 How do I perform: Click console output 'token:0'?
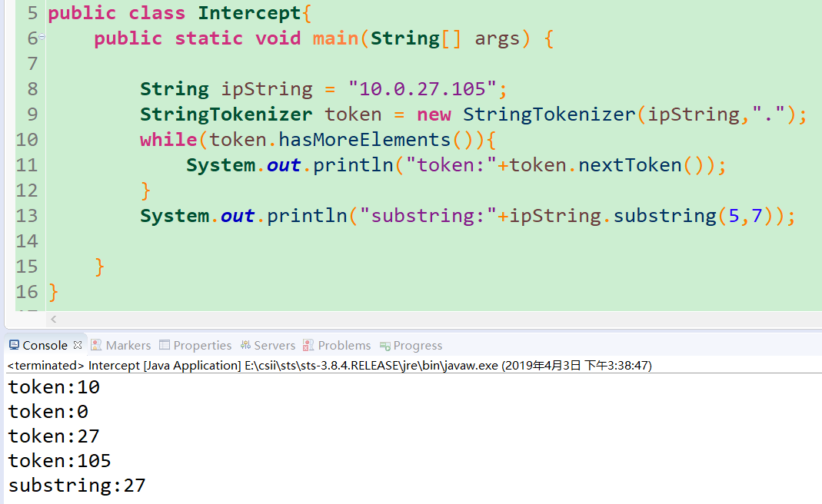48,412
